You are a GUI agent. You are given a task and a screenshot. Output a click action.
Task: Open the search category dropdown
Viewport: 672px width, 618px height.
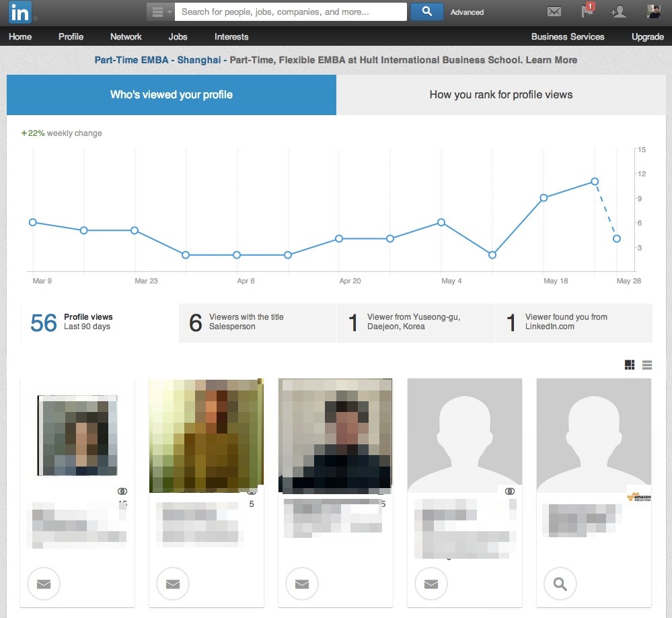pos(161,12)
